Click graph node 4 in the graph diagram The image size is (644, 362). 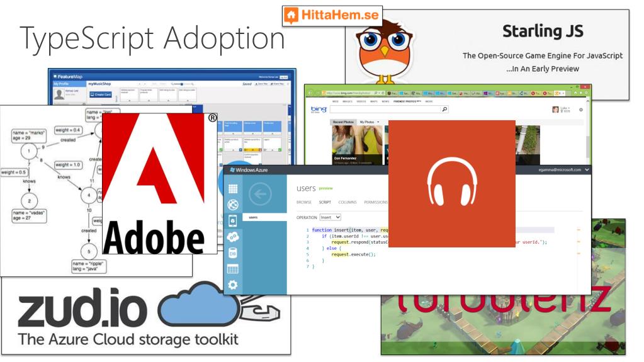pyautogui.click(x=89, y=195)
